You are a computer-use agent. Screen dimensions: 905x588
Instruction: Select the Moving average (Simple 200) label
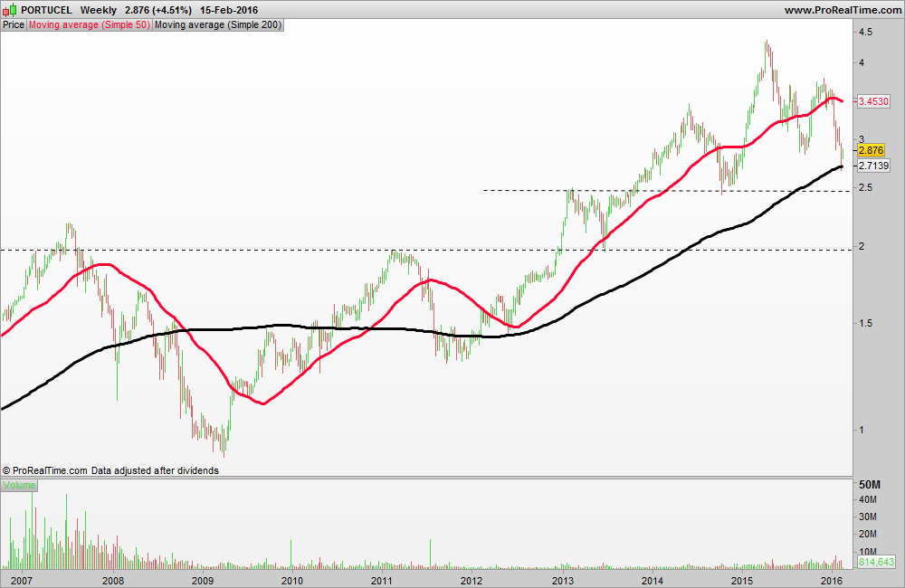pos(218,24)
